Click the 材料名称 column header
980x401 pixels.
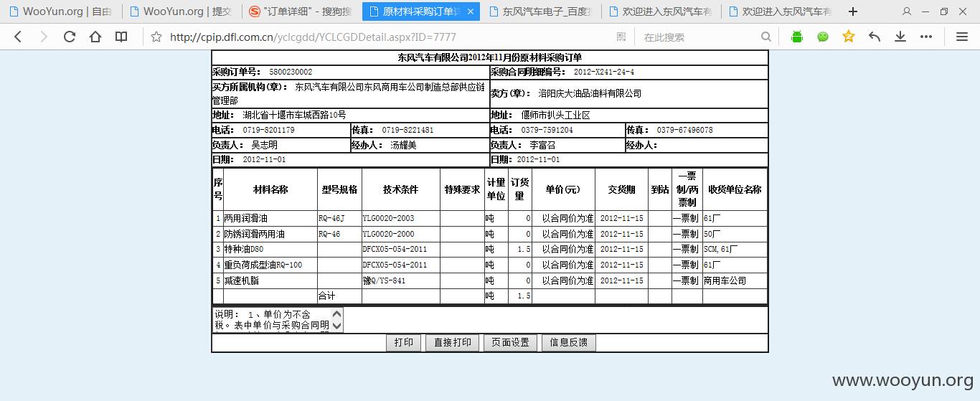tap(270, 189)
